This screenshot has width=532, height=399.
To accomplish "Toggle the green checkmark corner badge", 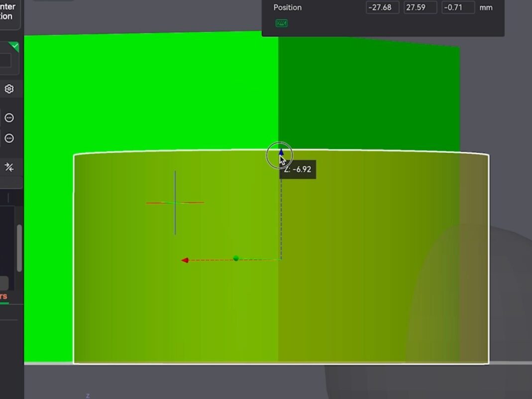I will [14, 47].
